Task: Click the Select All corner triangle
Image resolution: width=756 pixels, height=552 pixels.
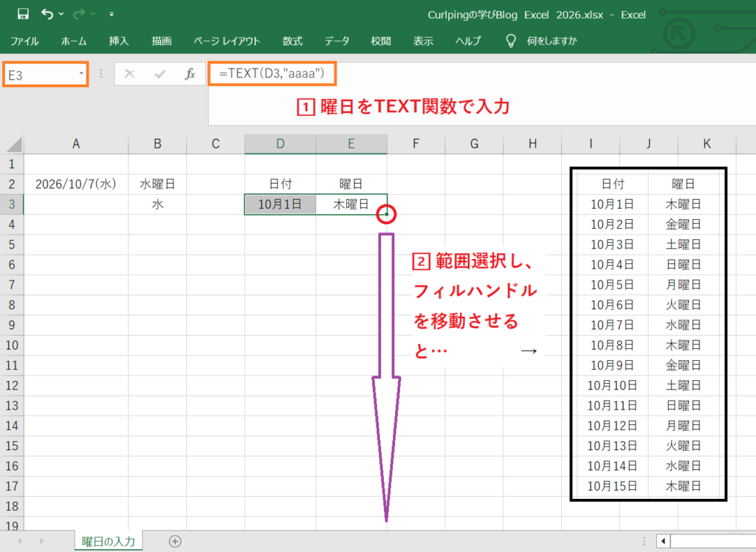Action: click(x=13, y=144)
